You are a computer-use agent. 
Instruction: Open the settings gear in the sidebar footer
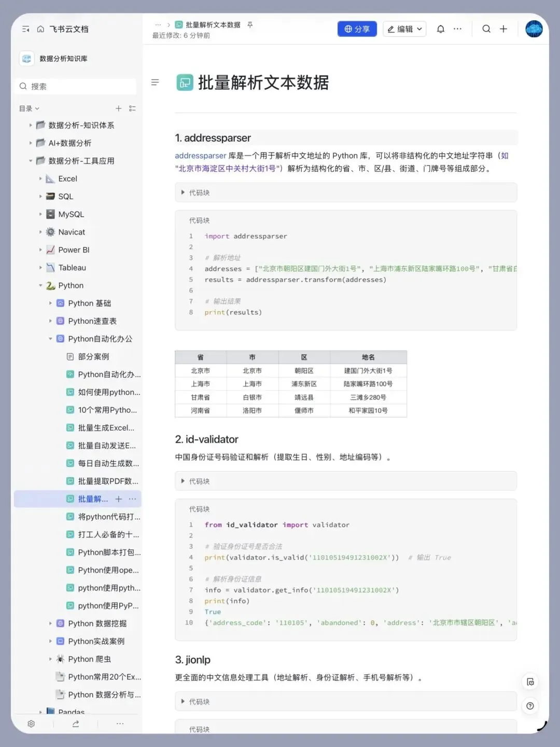31,724
